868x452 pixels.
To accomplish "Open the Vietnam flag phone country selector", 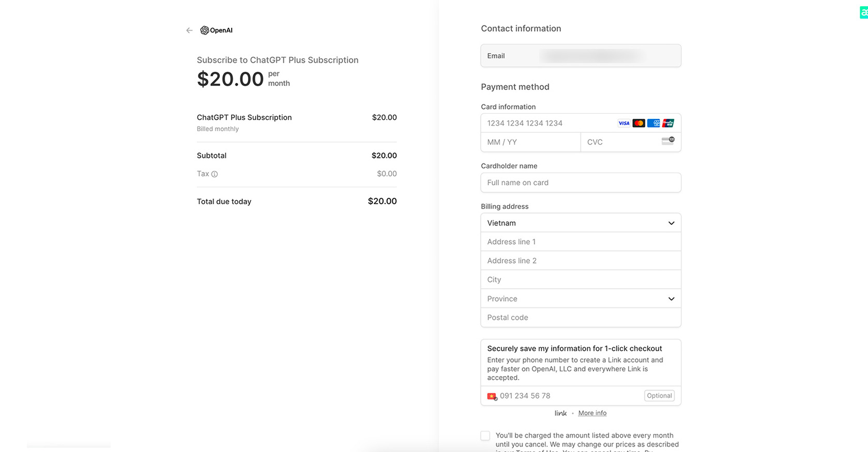I will (x=492, y=396).
